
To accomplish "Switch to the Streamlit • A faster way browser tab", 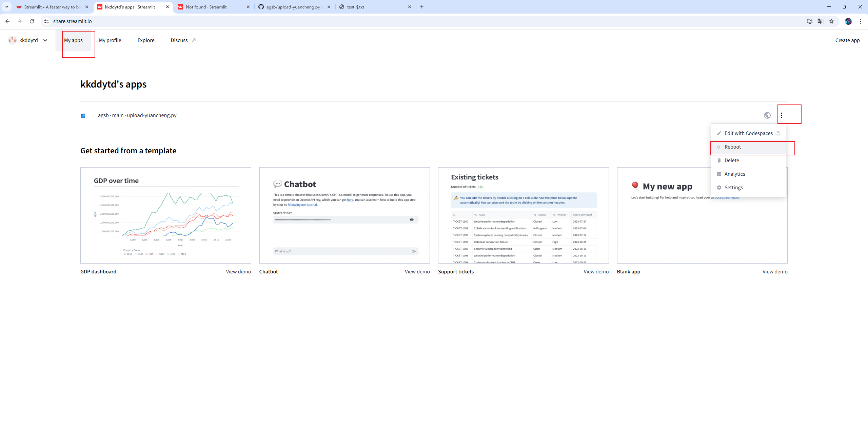I will [53, 7].
